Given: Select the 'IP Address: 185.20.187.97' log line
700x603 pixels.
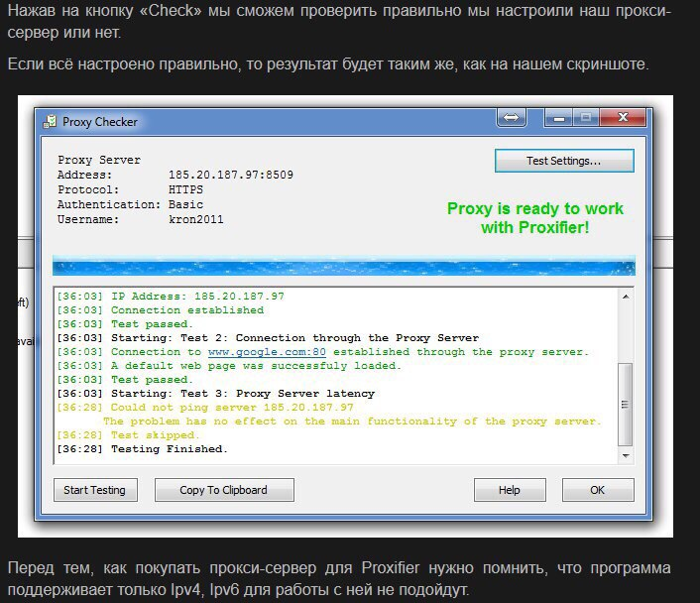Looking at the screenshot, I should click(x=171, y=297).
